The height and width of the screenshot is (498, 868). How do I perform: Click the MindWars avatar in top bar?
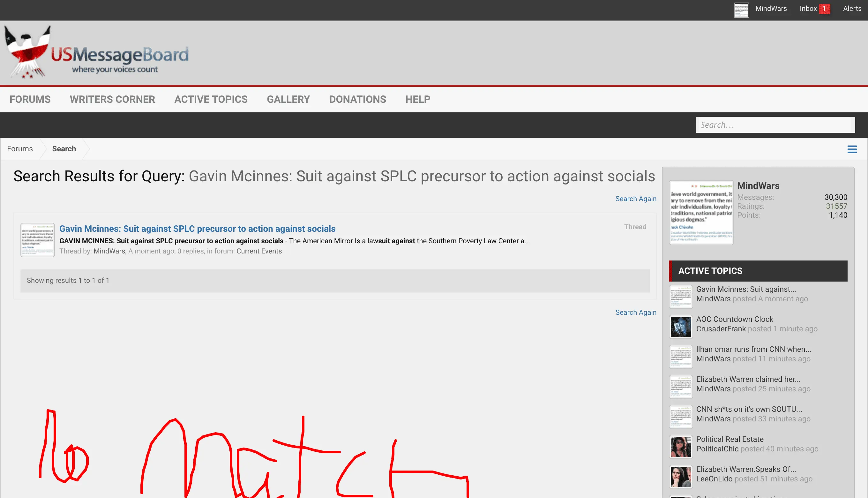(x=741, y=10)
